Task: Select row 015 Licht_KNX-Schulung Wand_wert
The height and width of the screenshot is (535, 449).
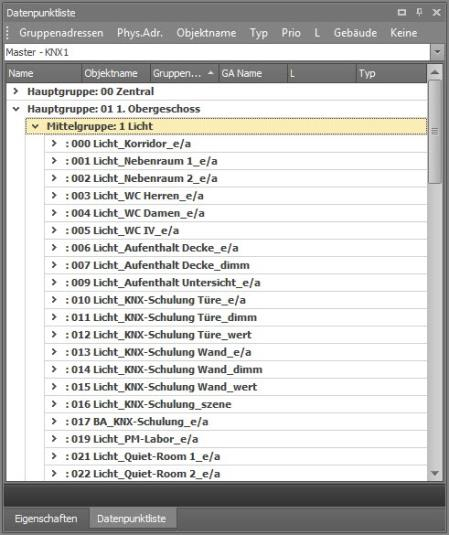Action: (235, 387)
